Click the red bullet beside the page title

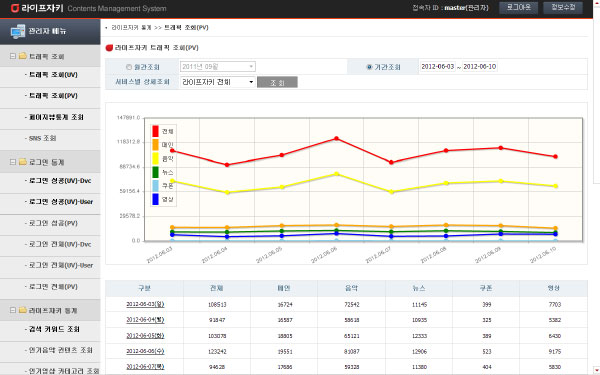pos(109,48)
